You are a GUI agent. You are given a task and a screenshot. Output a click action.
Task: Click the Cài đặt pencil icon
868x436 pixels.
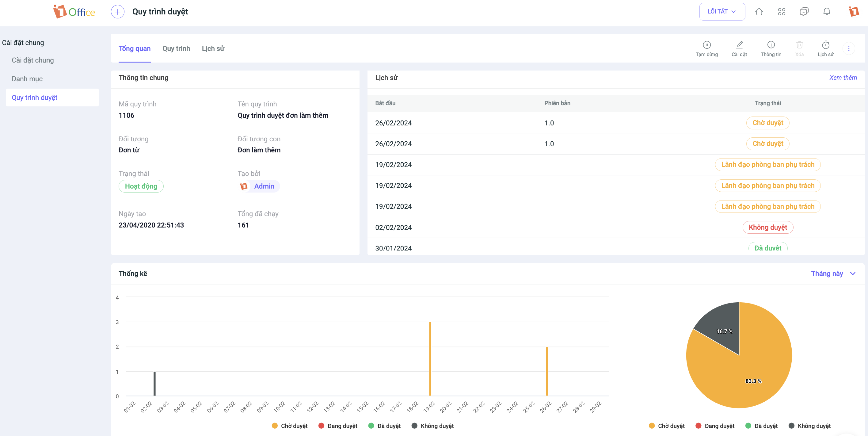(739, 45)
